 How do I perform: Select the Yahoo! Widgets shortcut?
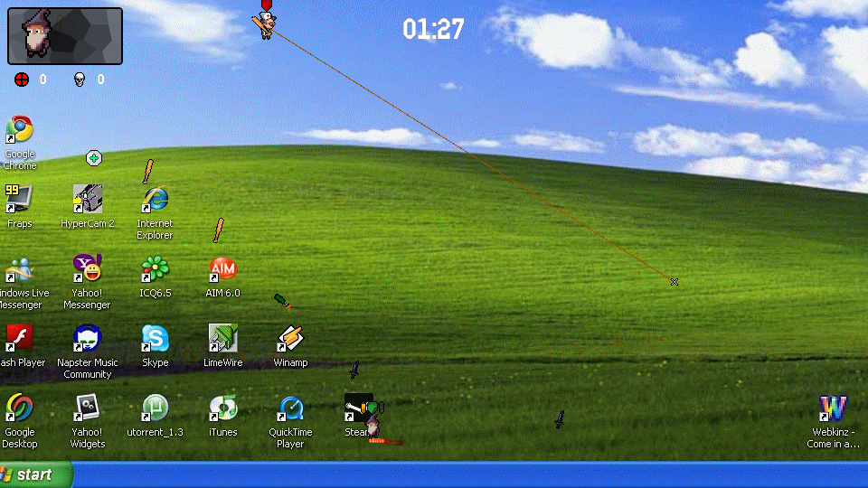click(87, 408)
